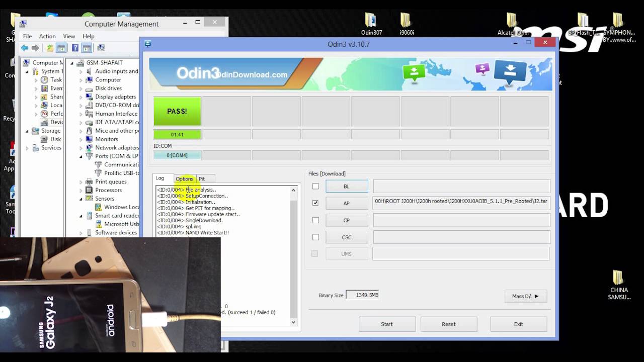The image size is (644, 362).
Task: Select the Print queues printer icon
Action: [x=89, y=182]
